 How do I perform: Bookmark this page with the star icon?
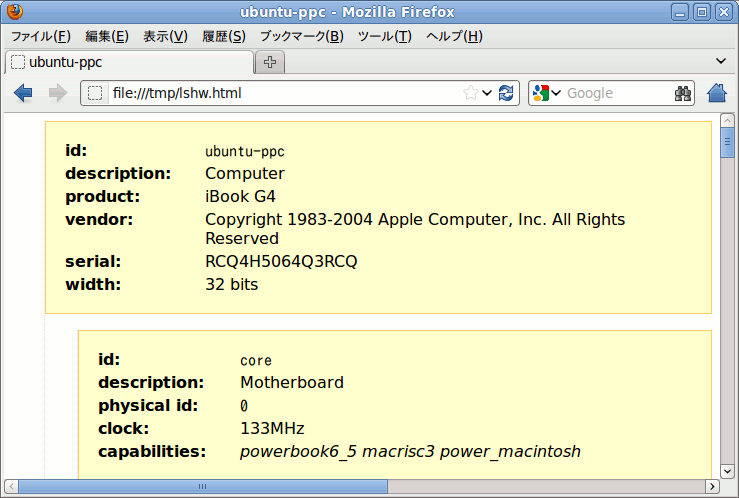470,93
